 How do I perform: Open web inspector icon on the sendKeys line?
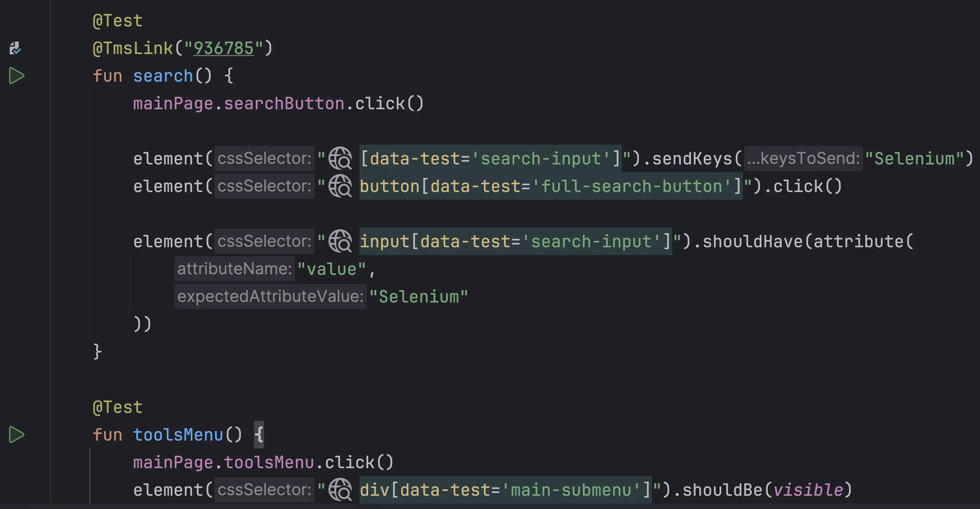click(x=340, y=158)
